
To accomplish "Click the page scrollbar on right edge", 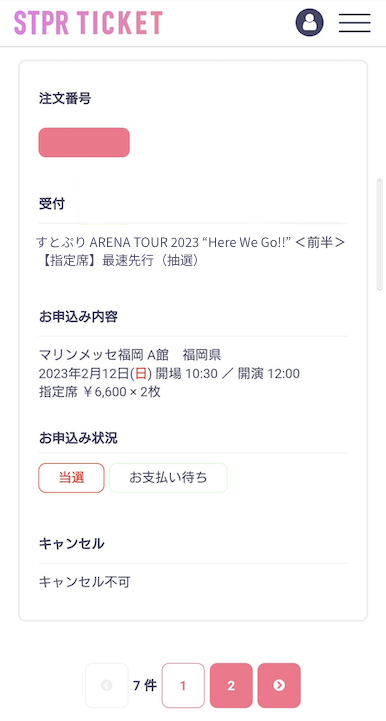I will click(380, 234).
